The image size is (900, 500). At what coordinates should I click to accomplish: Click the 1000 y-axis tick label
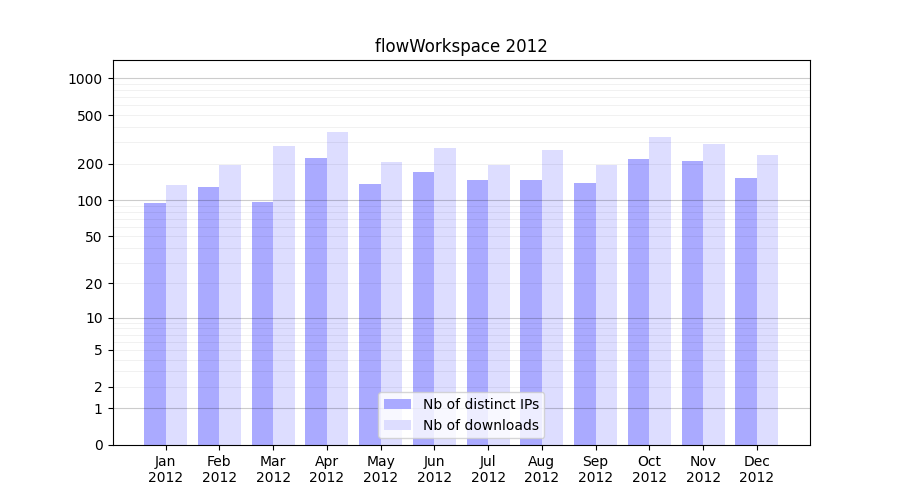pyautogui.click(x=85, y=79)
